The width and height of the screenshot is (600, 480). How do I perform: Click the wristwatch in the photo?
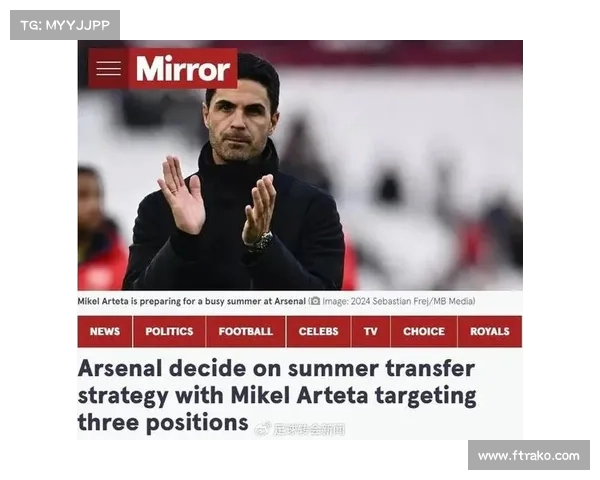click(262, 242)
